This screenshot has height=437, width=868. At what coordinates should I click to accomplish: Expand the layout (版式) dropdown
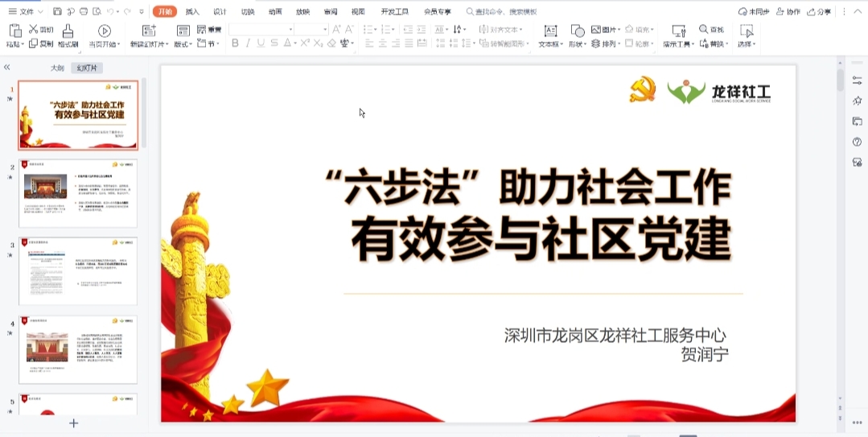183,44
